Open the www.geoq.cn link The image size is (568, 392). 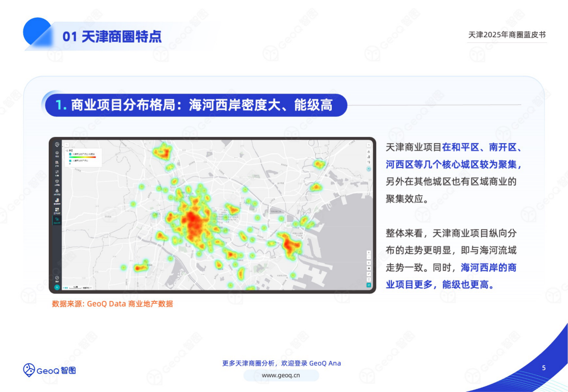281,375
